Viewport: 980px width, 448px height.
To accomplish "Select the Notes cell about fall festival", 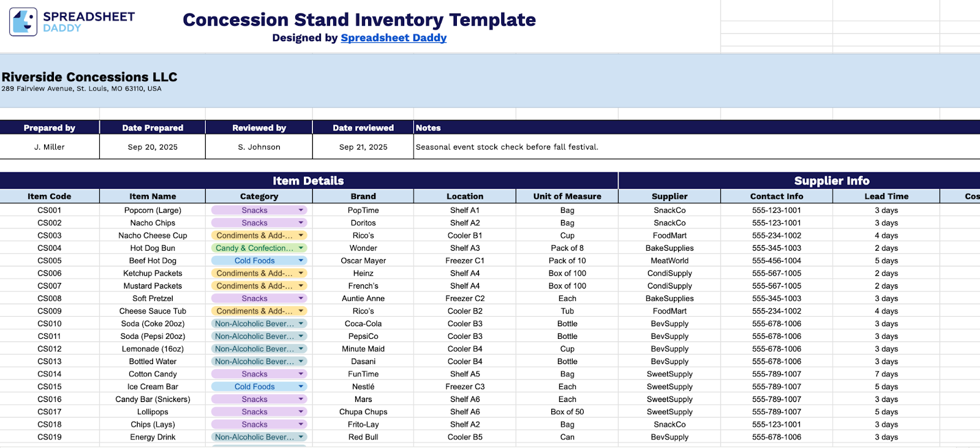I will [507, 146].
